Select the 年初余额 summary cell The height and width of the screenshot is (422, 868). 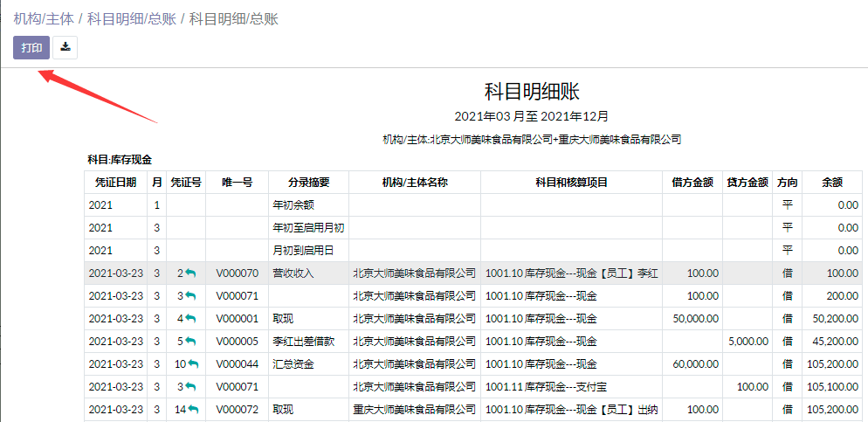tap(309, 205)
